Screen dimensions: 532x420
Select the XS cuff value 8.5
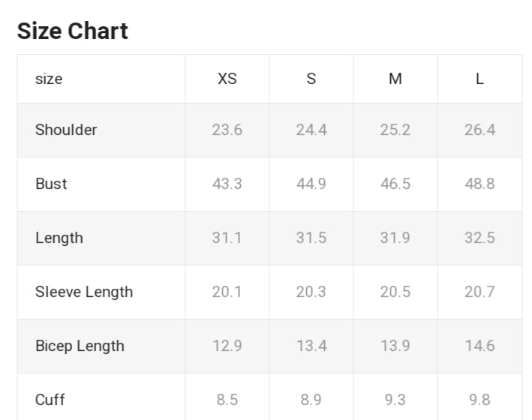[x=227, y=400]
